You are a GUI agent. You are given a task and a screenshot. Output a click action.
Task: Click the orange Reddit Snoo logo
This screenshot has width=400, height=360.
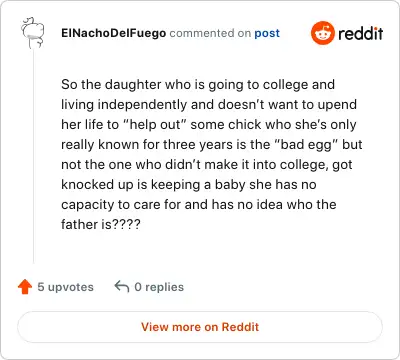[x=322, y=33]
